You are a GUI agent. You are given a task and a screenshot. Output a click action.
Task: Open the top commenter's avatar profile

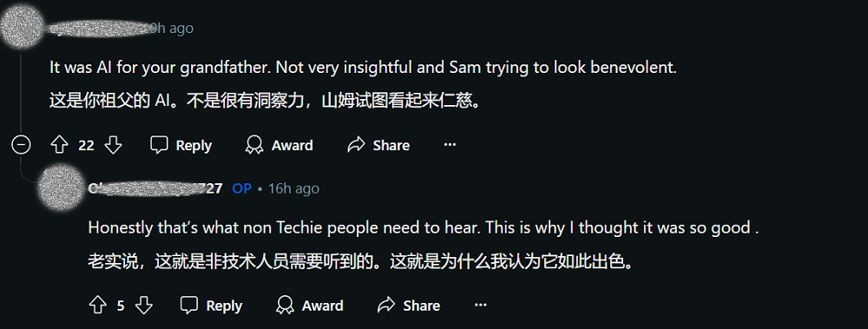pos(23,26)
